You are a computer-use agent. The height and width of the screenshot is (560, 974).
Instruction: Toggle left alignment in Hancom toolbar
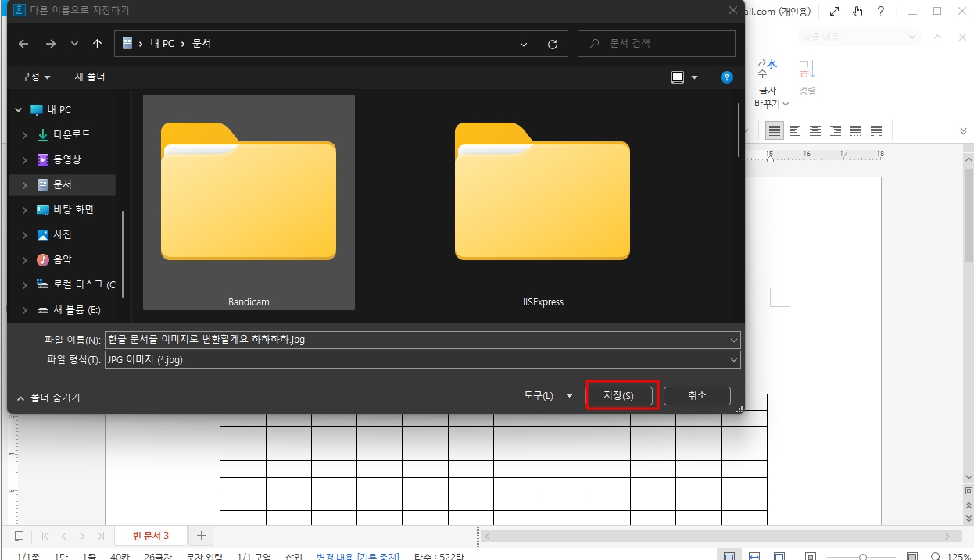tap(795, 130)
